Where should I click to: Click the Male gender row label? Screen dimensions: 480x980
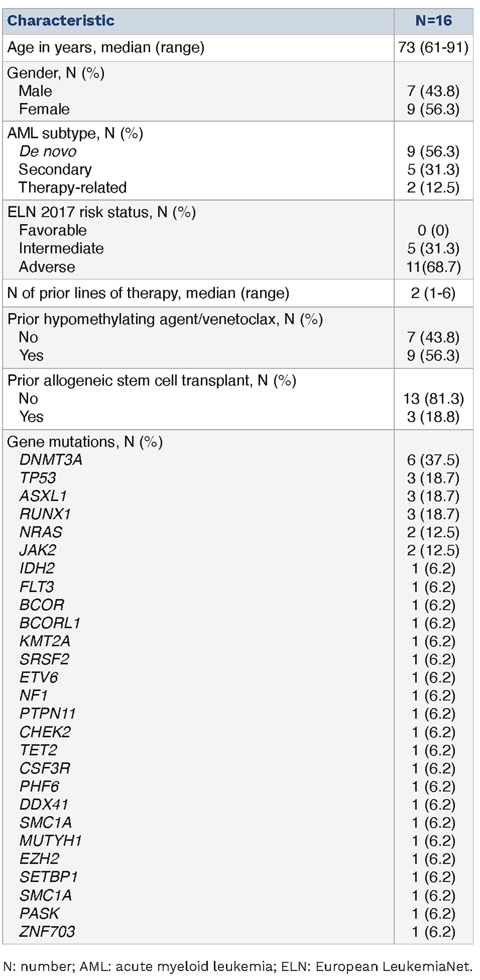pos(35,91)
